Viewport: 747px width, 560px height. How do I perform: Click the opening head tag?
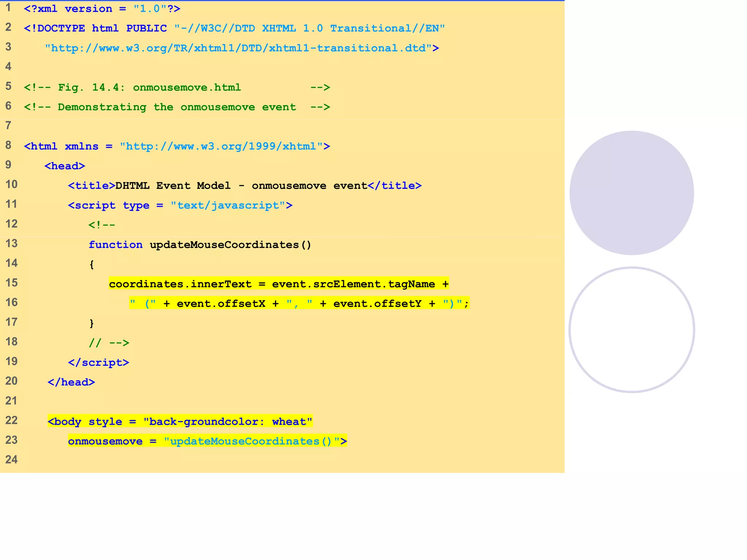pos(65,166)
